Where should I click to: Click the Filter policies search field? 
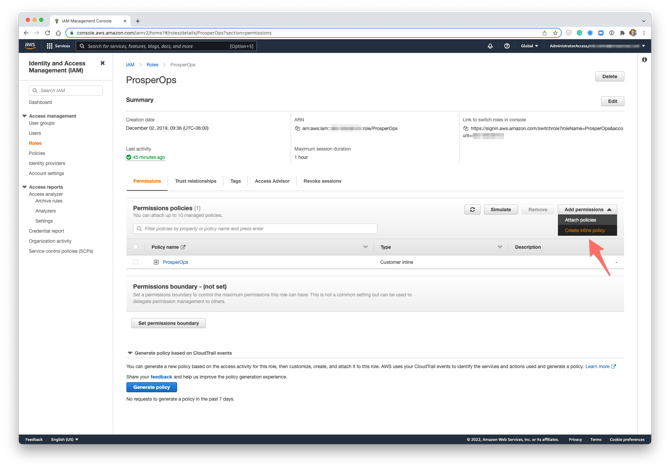[x=255, y=229]
